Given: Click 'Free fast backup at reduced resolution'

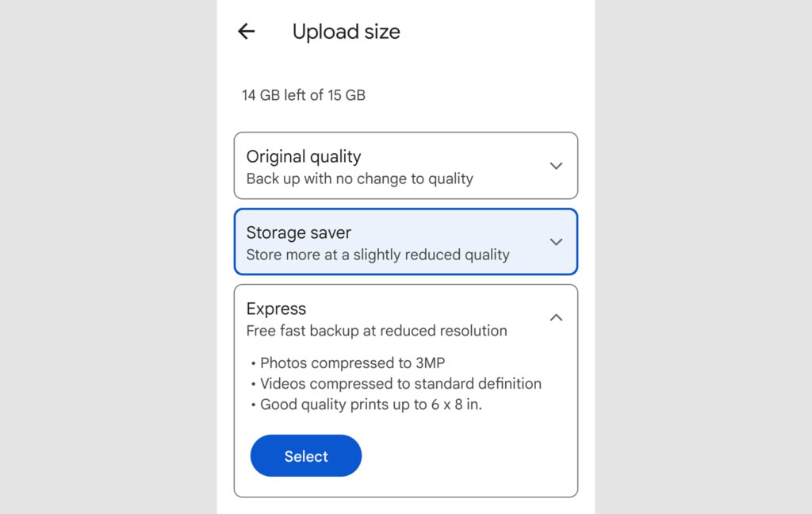Looking at the screenshot, I should (377, 331).
